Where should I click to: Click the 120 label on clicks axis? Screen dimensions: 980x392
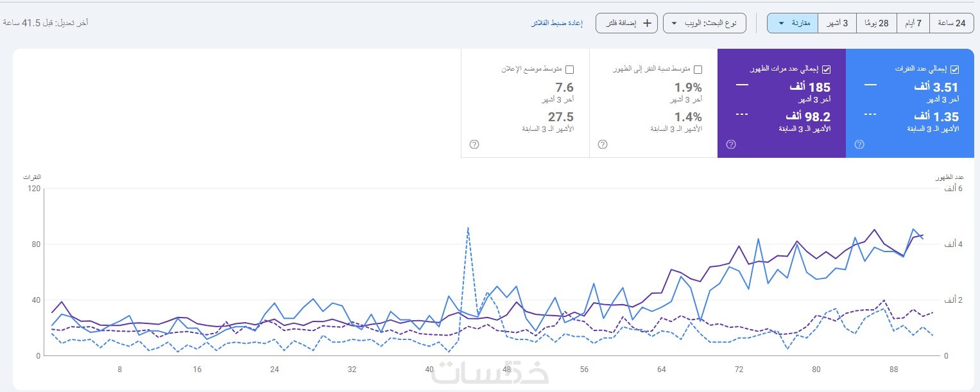coord(33,189)
